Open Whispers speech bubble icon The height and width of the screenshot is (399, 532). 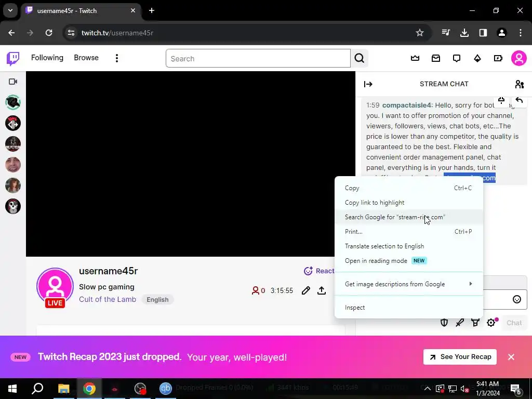(x=457, y=58)
